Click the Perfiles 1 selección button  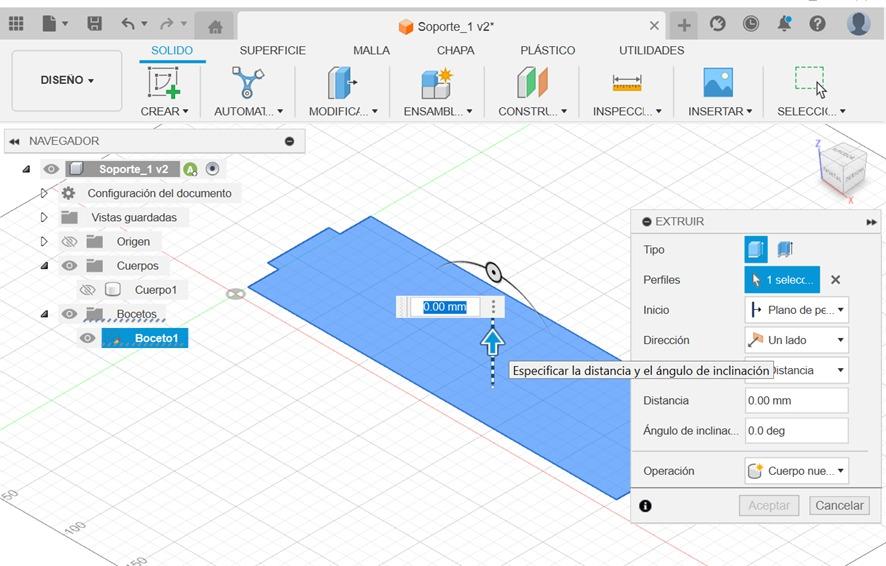(x=782, y=280)
